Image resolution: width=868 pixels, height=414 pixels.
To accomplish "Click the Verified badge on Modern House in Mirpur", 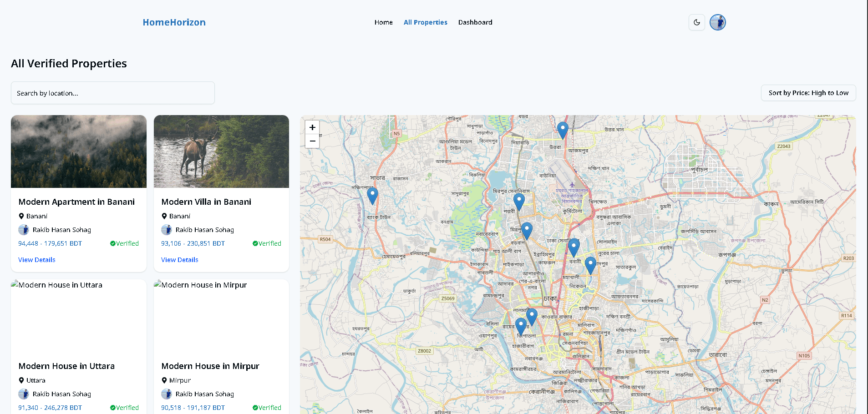I will (267, 408).
